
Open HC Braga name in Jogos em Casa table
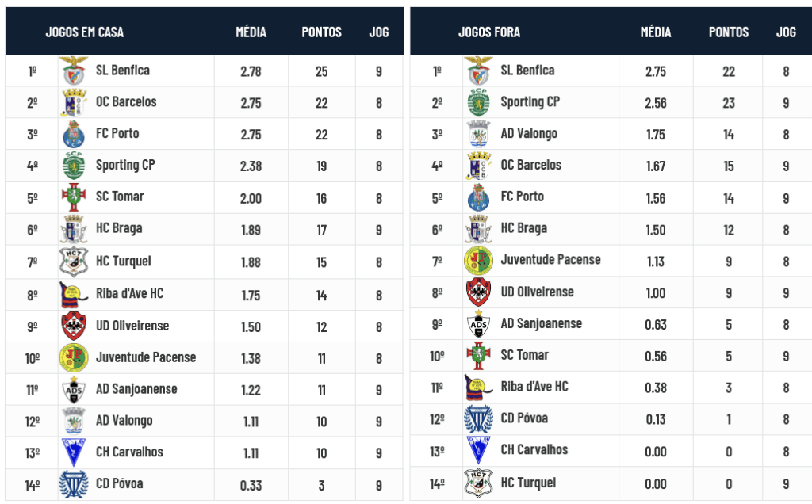[x=119, y=228]
